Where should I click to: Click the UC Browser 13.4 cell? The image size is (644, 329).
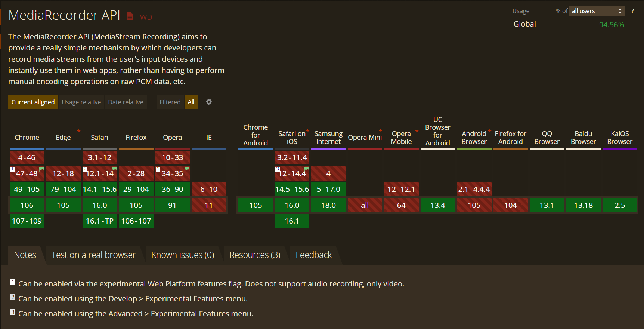pyautogui.click(x=438, y=205)
